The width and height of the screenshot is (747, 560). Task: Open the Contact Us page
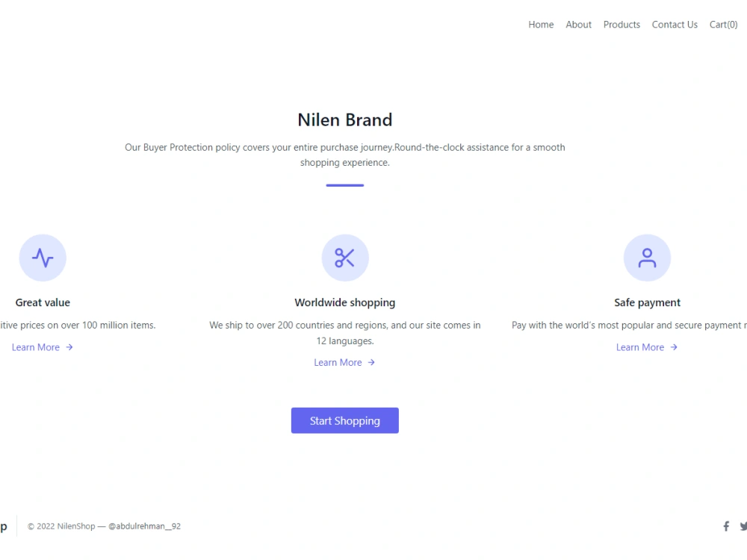(675, 25)
